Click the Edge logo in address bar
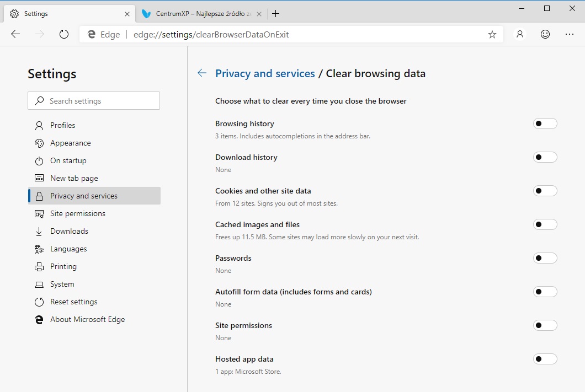585x392 pixels. [x=92, y=35]
